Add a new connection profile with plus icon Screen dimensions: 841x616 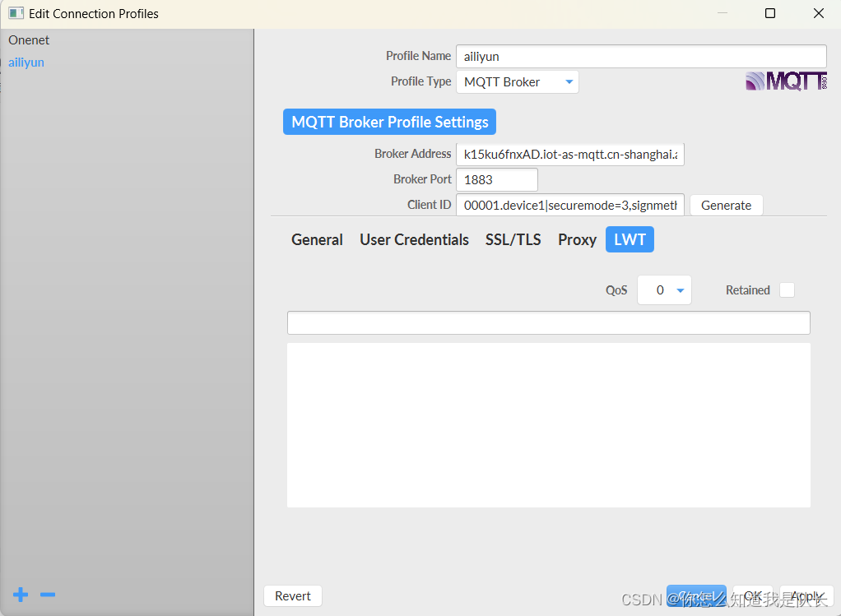20,595
